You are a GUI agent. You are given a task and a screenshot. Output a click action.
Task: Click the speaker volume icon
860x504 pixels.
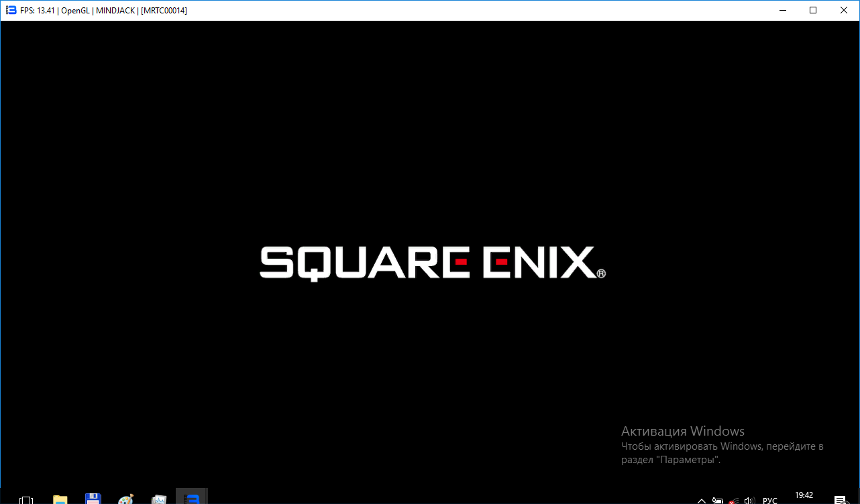[x=750, y=500]
